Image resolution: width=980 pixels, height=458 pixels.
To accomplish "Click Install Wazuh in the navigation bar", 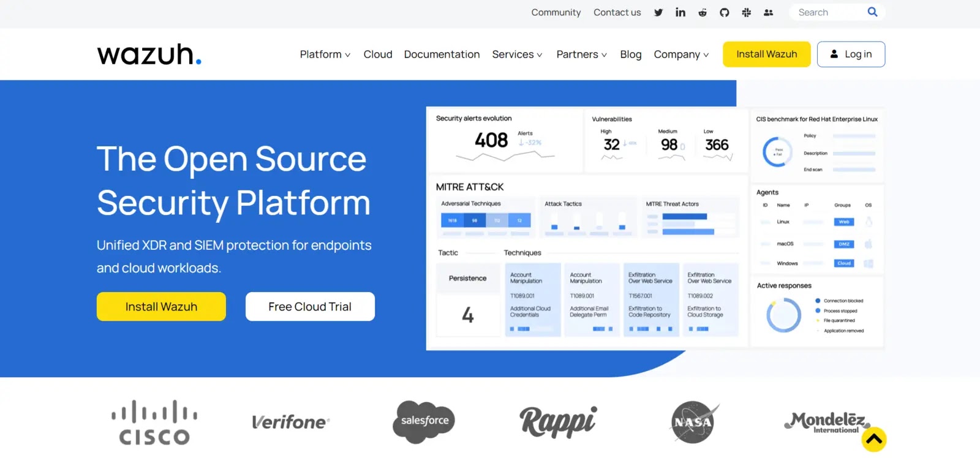I will coord(767,54).
